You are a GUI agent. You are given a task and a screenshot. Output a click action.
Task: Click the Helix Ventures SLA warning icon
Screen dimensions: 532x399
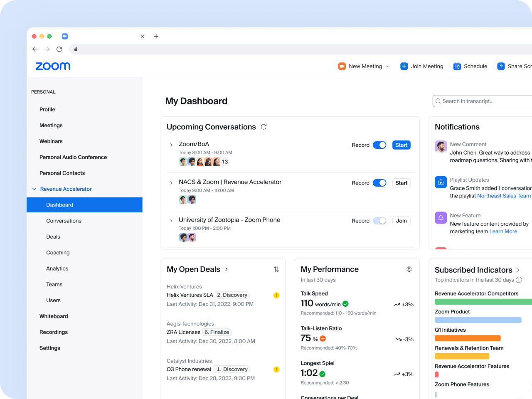(276, 295)
